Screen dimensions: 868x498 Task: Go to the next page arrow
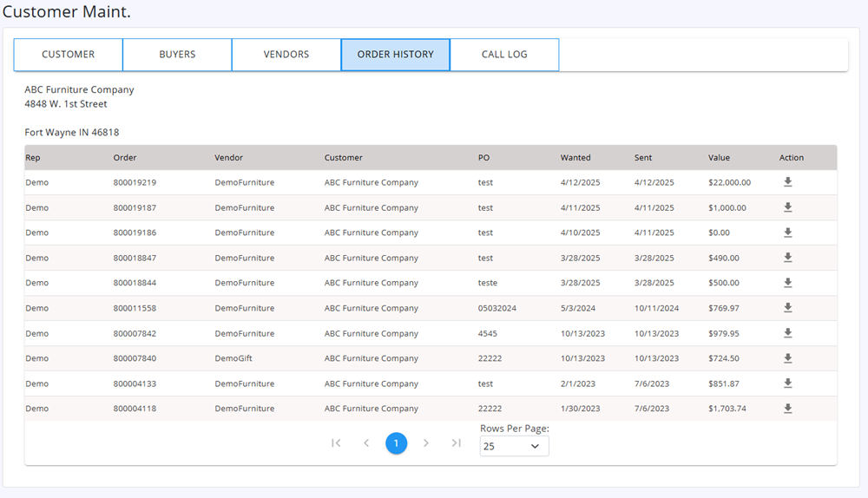(x=425, y=443)
